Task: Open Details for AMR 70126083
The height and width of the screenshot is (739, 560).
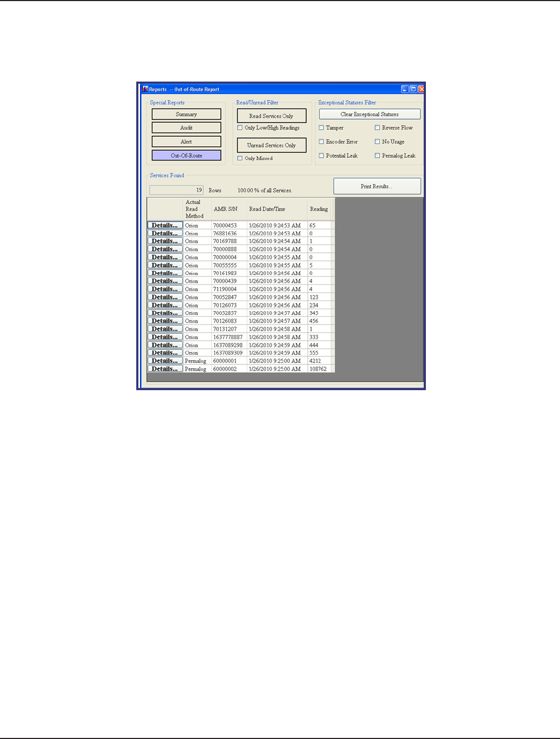Action: click(165, 321)
